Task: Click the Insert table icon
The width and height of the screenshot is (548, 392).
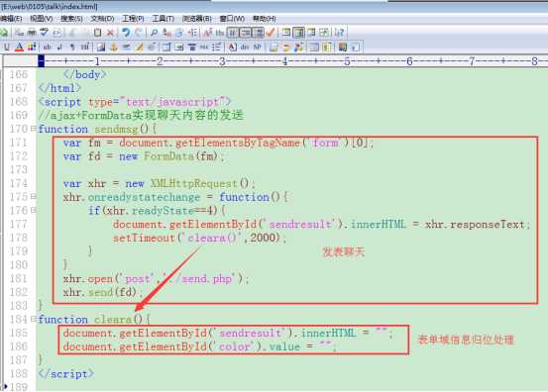Action: tap(166, 47)
